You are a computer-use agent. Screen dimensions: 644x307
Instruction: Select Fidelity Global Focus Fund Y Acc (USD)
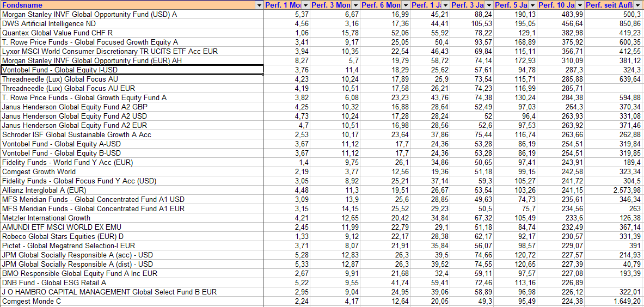(x=132, y=181)
